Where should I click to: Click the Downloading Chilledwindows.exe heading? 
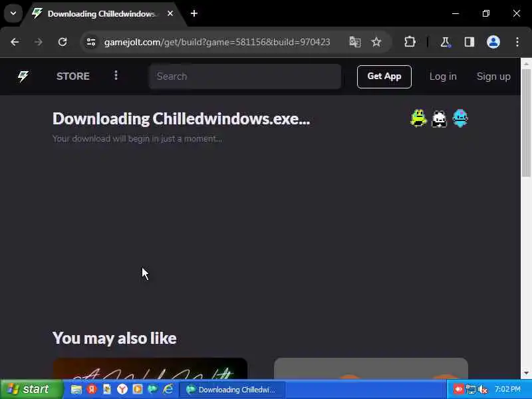(181, 119)
